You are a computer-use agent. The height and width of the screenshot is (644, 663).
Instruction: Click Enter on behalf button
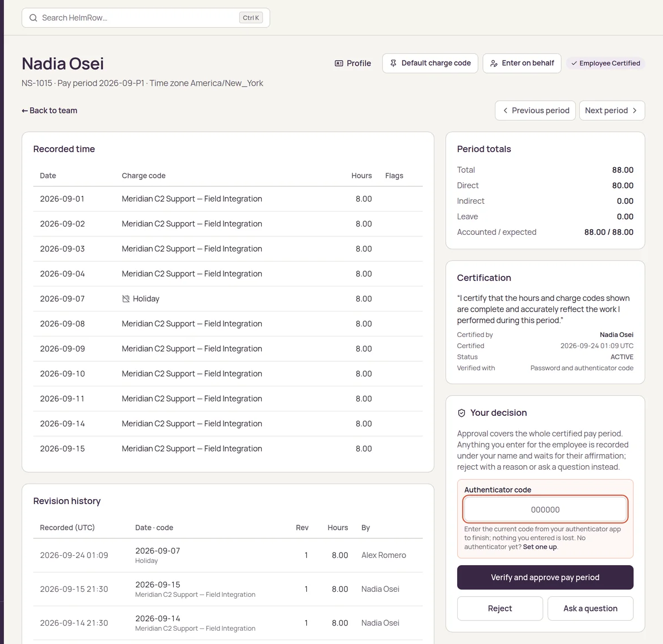[x=522, y=63]
